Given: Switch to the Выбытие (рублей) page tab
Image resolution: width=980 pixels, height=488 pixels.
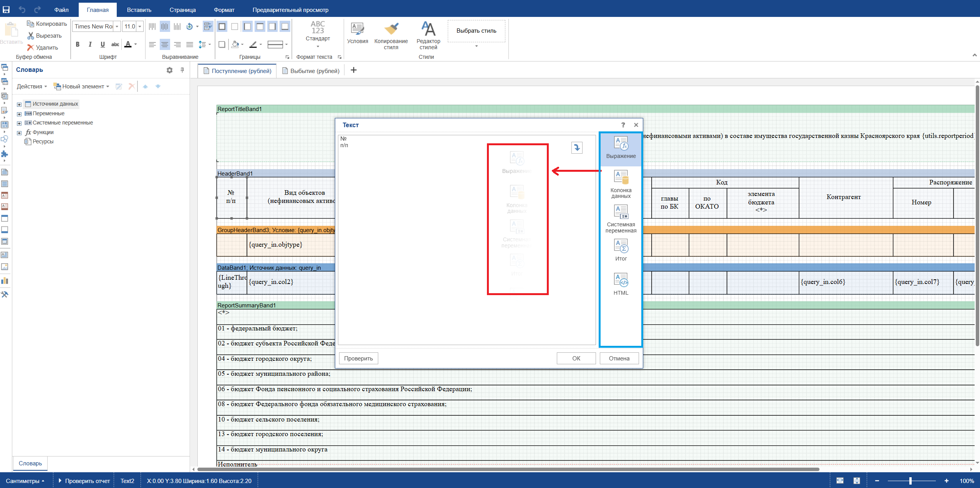Looking at the screenshot, I should [x=311, y=71].
